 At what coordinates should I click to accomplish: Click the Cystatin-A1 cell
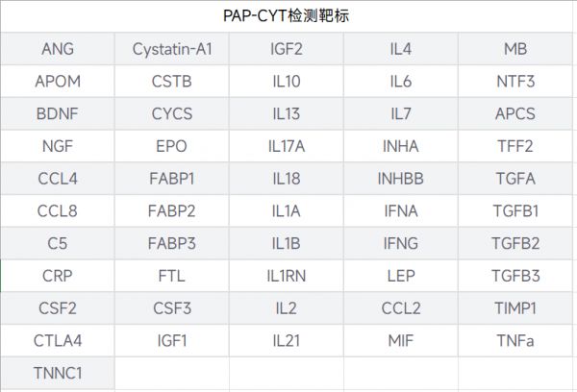click(172, 49)
